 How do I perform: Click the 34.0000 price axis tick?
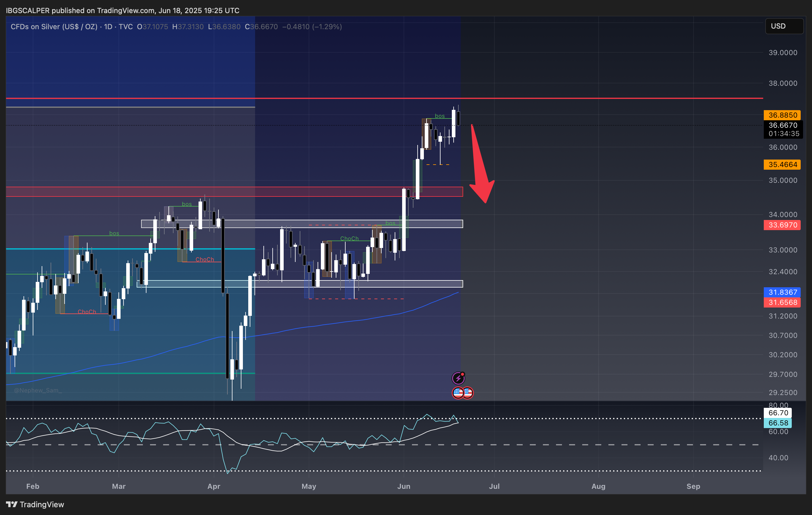pyautogui.click(x=783, y=215)
